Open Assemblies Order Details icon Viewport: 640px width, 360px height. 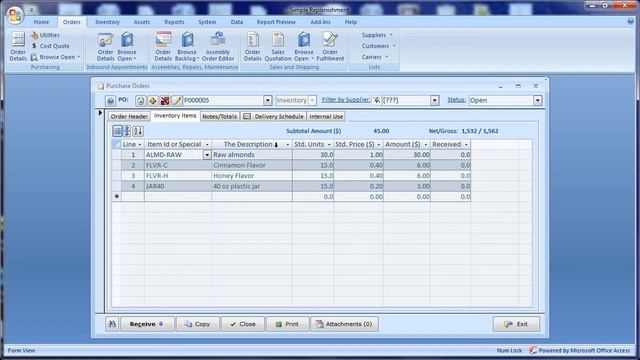coord(163,47)
